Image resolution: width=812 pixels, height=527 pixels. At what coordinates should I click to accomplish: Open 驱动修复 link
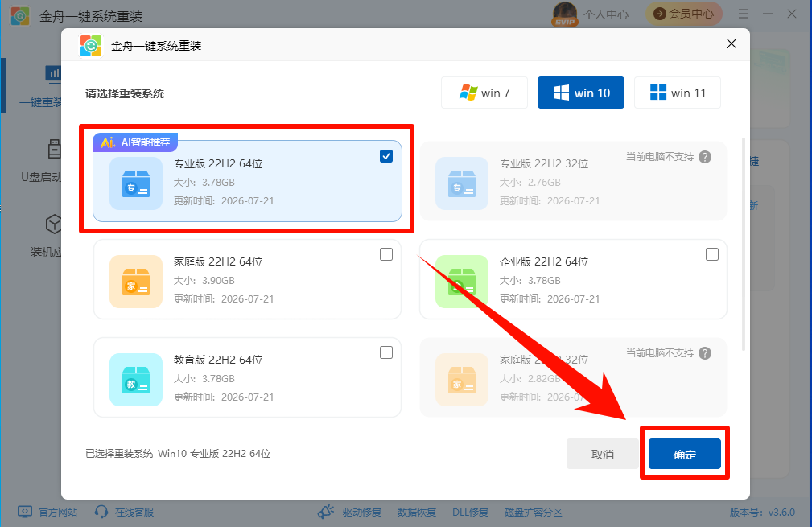click(361, 512)
